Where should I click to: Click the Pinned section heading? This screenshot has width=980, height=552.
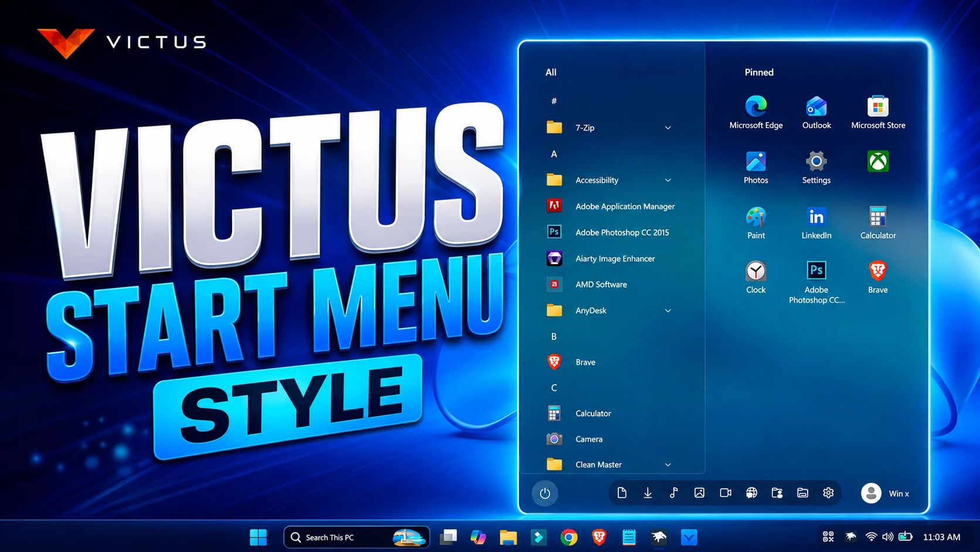point(759,72)
